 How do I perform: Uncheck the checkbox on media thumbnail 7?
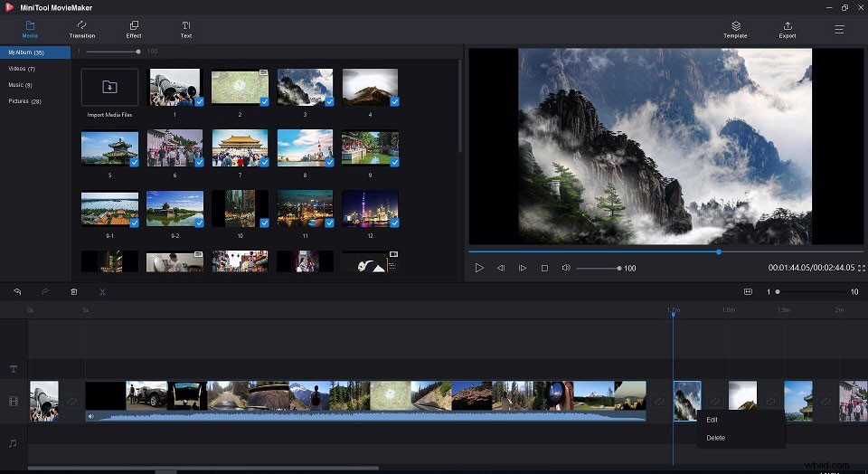click(x=264, y=163)
